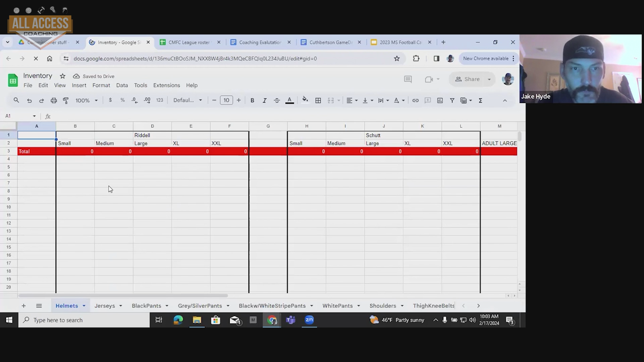Image resolution: width=644 pixels, height=362 pixels.
Task: Open text color picker
Action: [289, 100]
